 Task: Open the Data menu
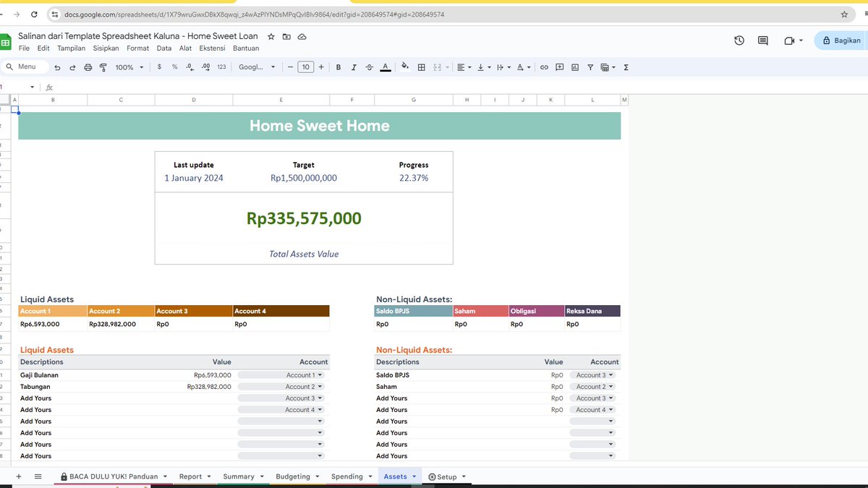click(164, 48)
